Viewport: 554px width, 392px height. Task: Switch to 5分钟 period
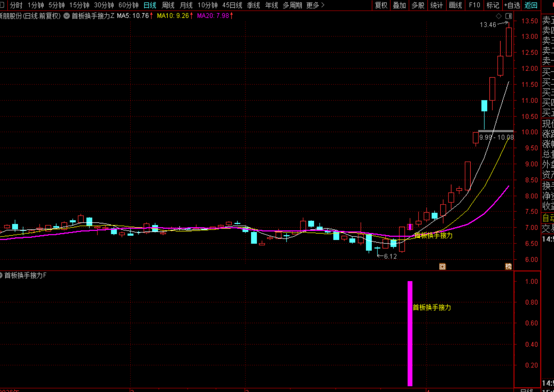tap(56, 5)
